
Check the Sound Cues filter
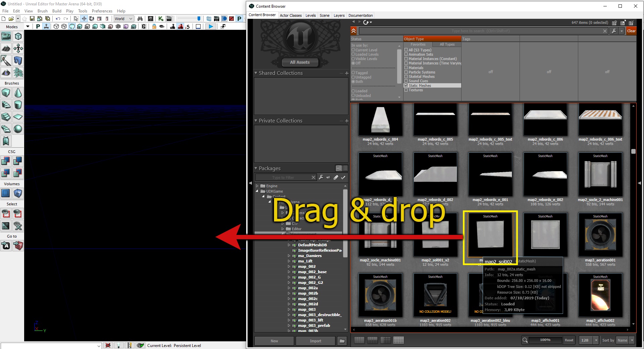point(406,81)
